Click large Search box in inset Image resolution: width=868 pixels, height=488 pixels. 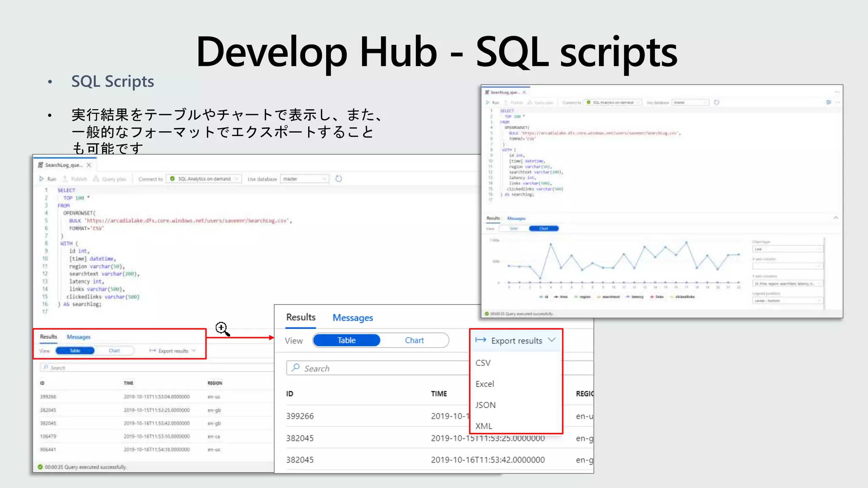point(378,368)
